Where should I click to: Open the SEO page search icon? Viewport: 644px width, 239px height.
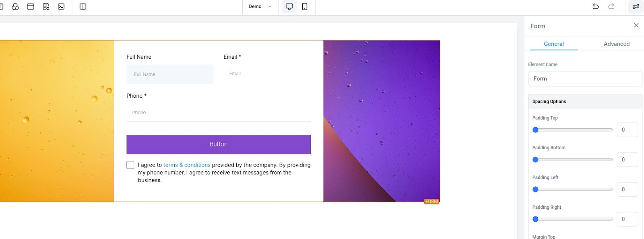pyautogui.click(x=46, y=6)
